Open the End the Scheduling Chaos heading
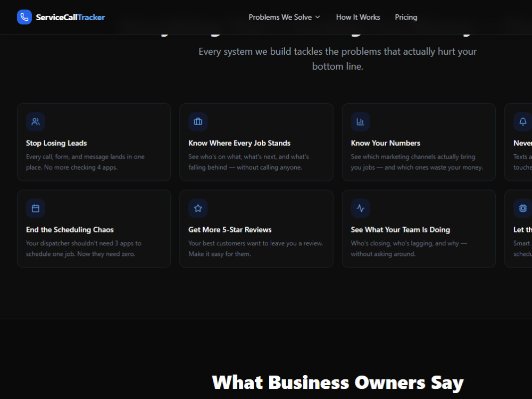Viewport: 532px width, 399px height. [x=70, y=230]
